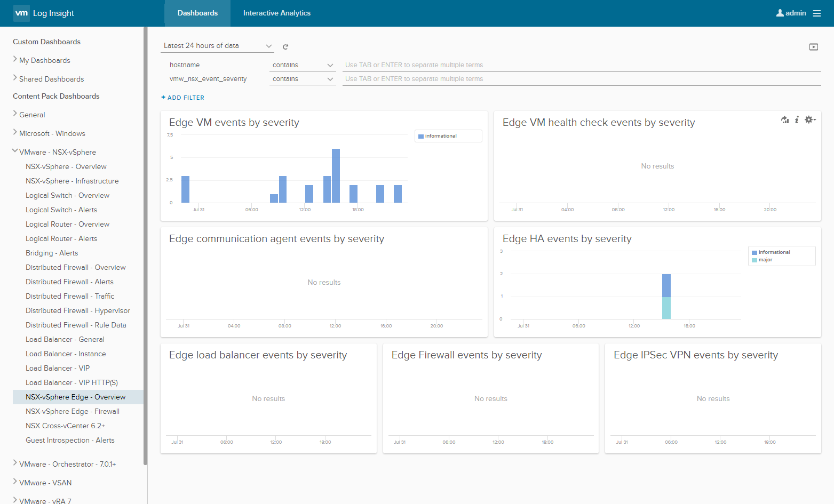Click the ADD FILTER link
Viewport: 834px width, 504px height.
click(x=182, y=98)
